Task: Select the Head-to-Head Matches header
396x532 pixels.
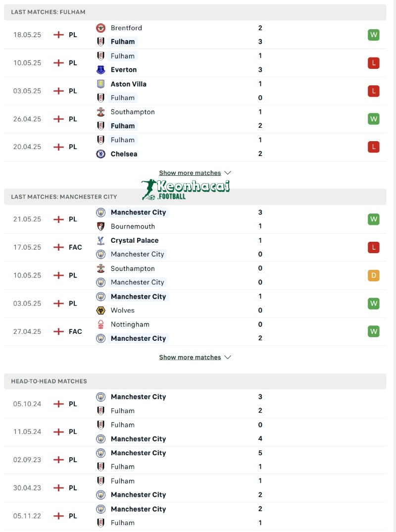Action: click(x=49, y=381)
